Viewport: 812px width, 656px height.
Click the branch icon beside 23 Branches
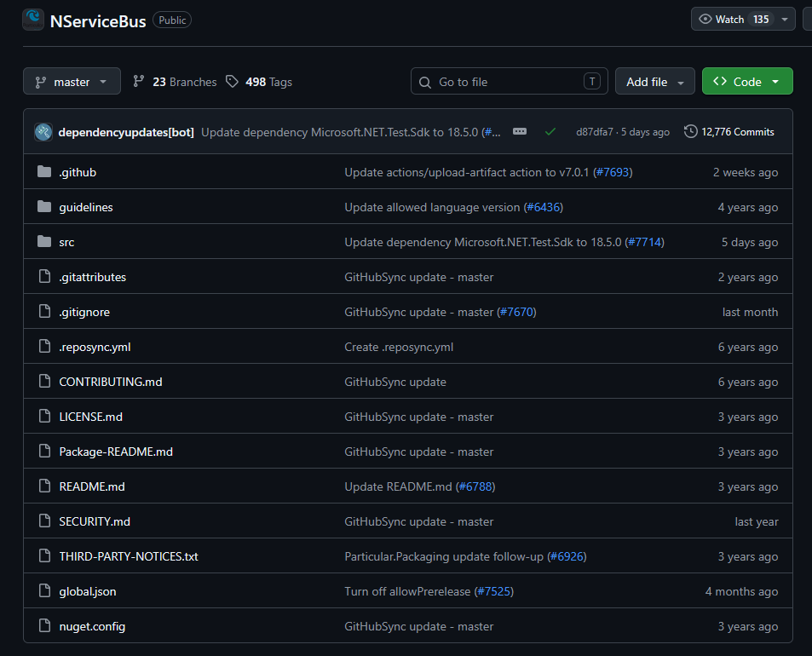138,81
